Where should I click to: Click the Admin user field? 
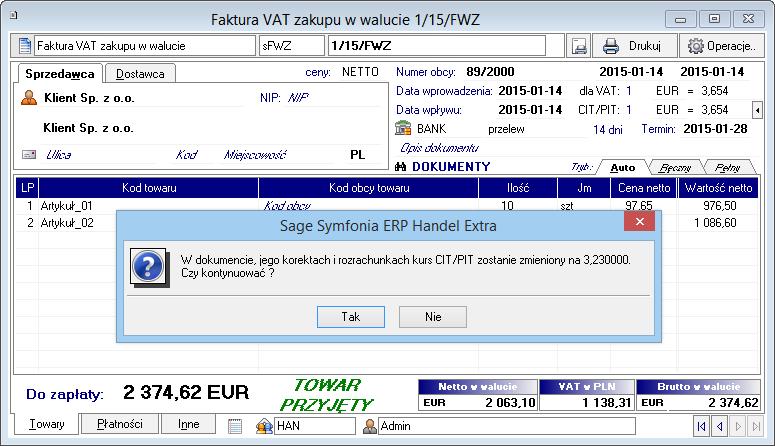click(x=507, y=426)
